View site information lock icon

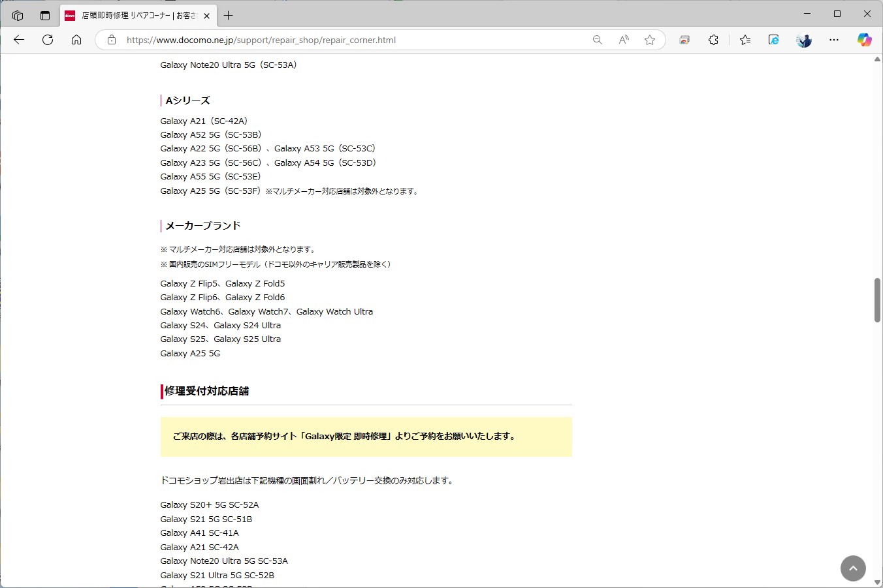pyautogui.click(x=112, y=40)
